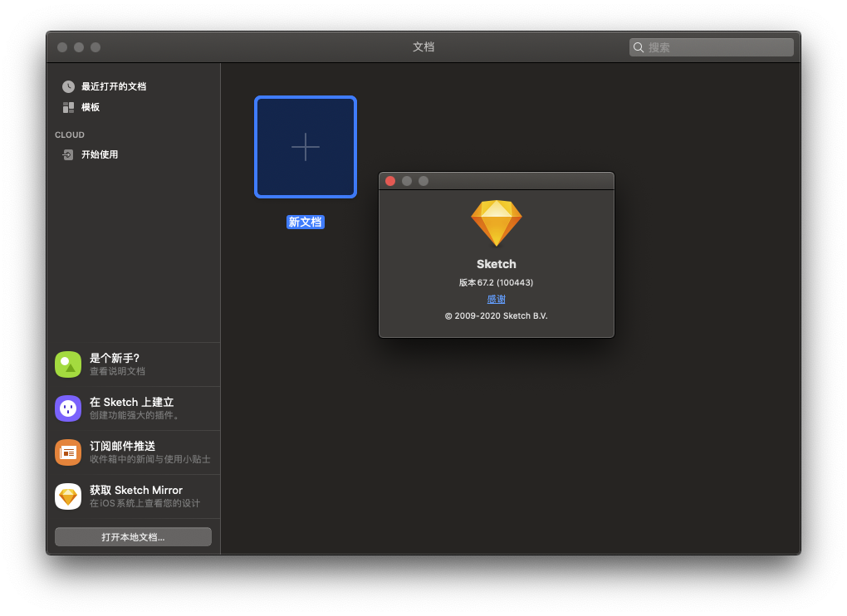
Task: Click the © 2009-2020 Sketch B.V. copyright text
Action: pos(497,315)
